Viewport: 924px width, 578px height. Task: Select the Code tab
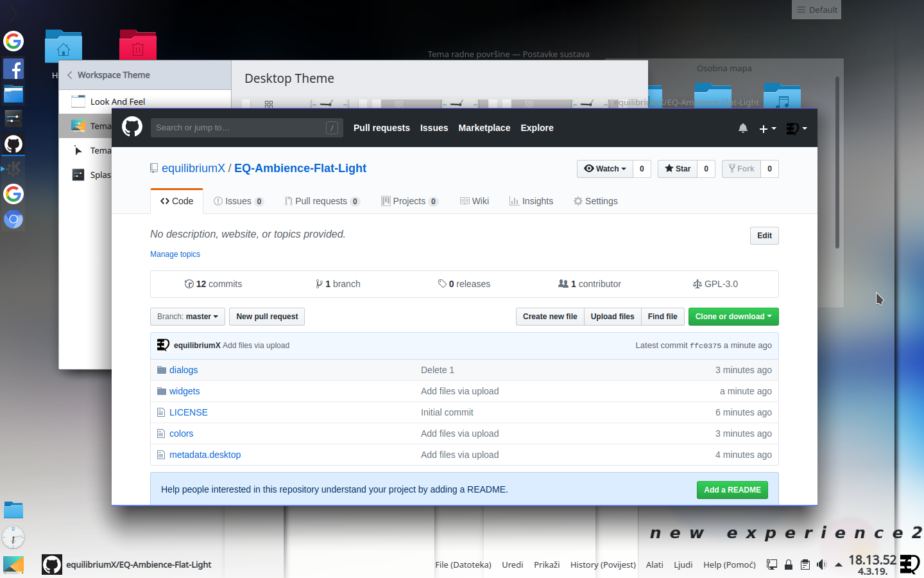coord(177,201)
